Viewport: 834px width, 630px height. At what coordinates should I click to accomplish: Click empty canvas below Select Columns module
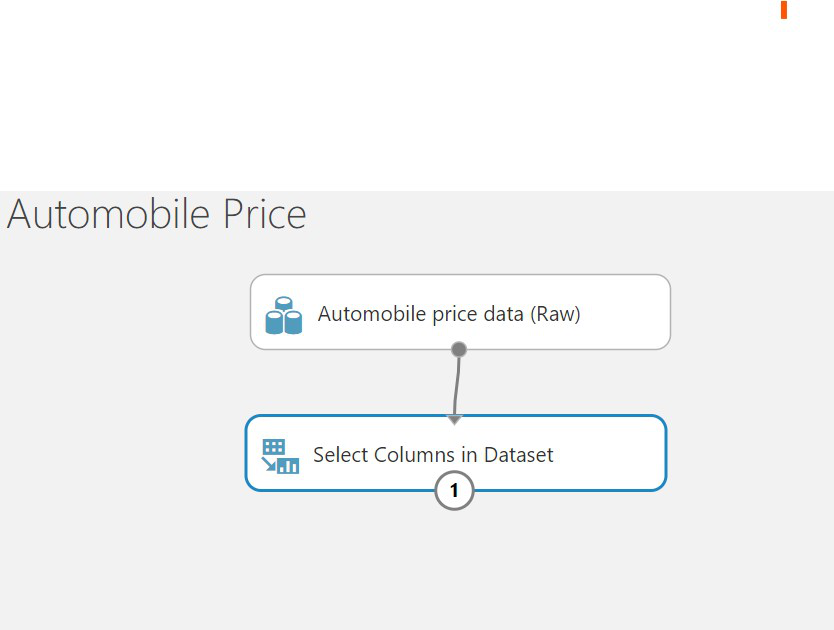coord(455,570)
